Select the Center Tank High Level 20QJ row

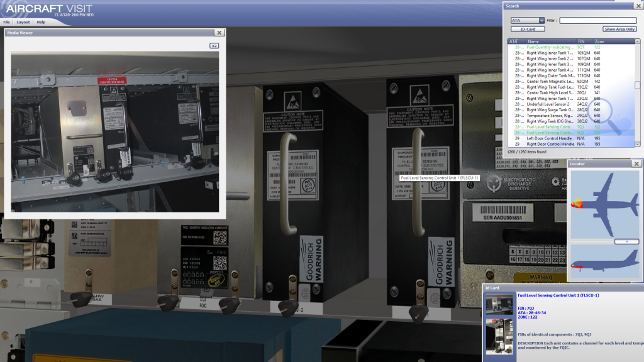571,93
